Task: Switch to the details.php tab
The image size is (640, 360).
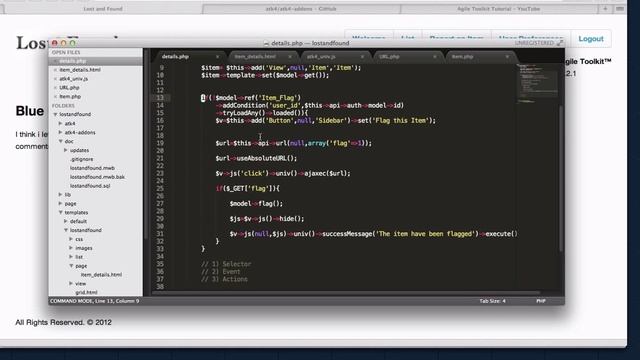Action: pyautogui.click(x=176, y=57)
